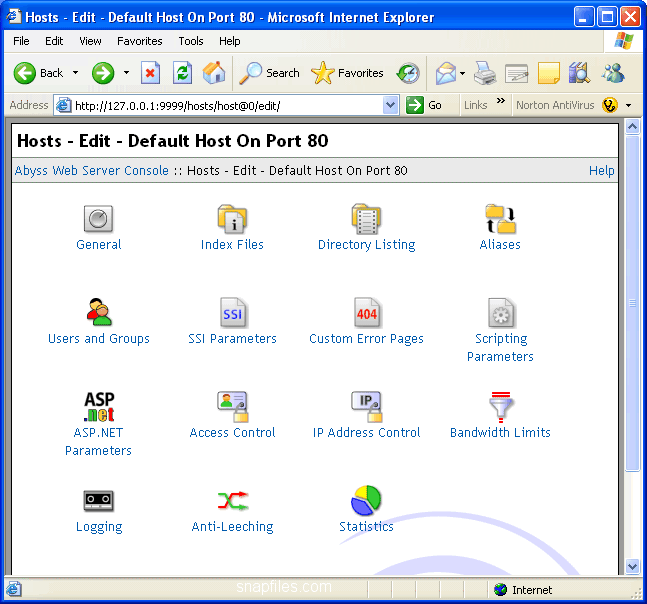The image size is (647, 604).
Task: Follow the Custom Error Pages text link
Action: coord(366,339)
